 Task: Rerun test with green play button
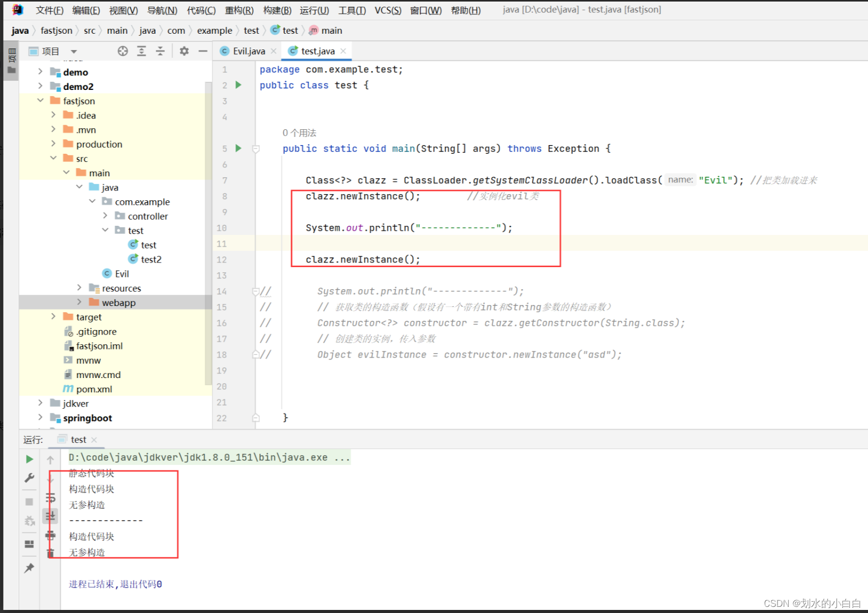tap(30, 459)
